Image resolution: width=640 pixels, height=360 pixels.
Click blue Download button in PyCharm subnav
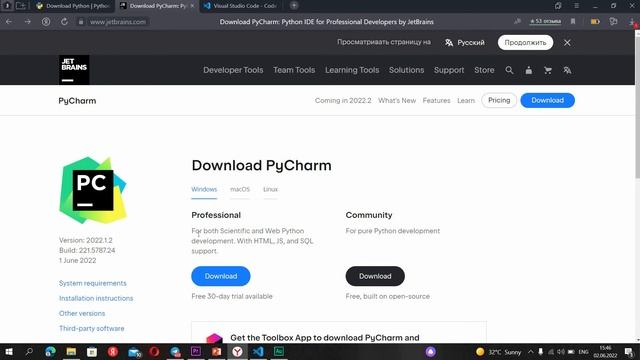pos(547,100)
